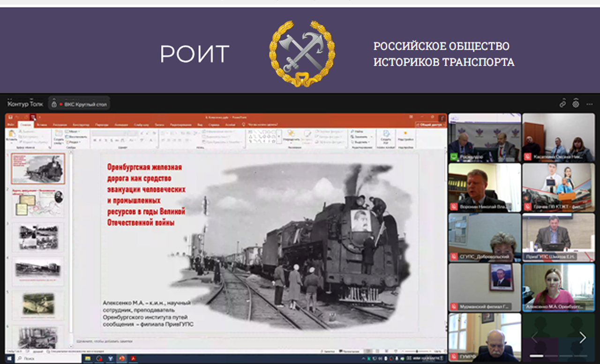This screenshot has width=600, height=364.
Task: Switch to the Вставка ribbon tab
Action: [x=42, y=125]
